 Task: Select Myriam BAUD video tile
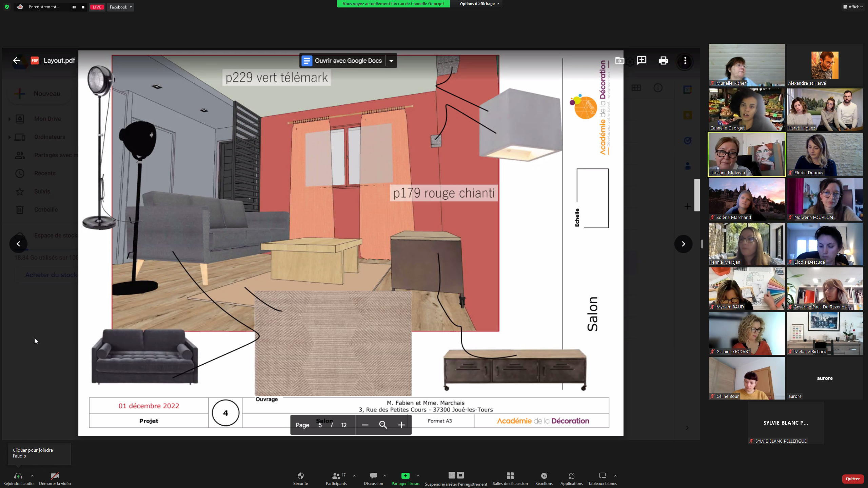point(747,289)
